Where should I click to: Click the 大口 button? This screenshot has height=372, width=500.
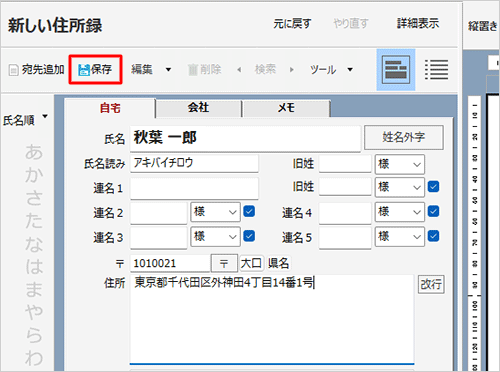tap(252, 263)
